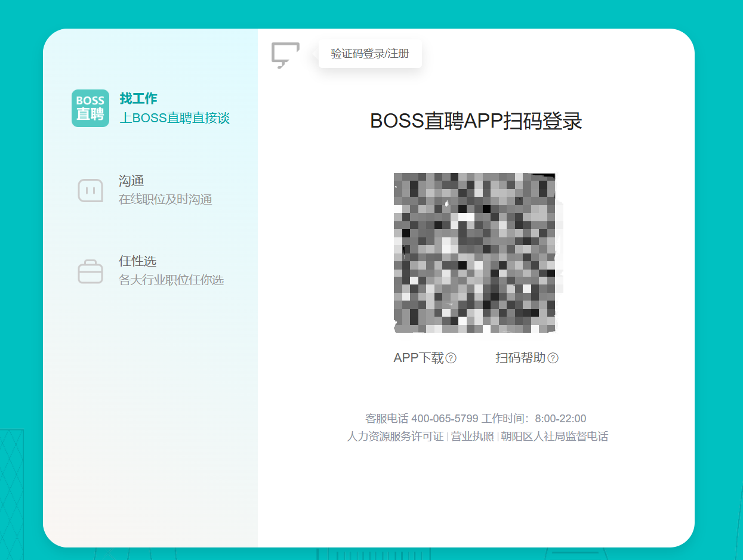743x560 pixels.
Task: Click the 客服电话 400-065-5799 text
Action: (x=422, y=419)
